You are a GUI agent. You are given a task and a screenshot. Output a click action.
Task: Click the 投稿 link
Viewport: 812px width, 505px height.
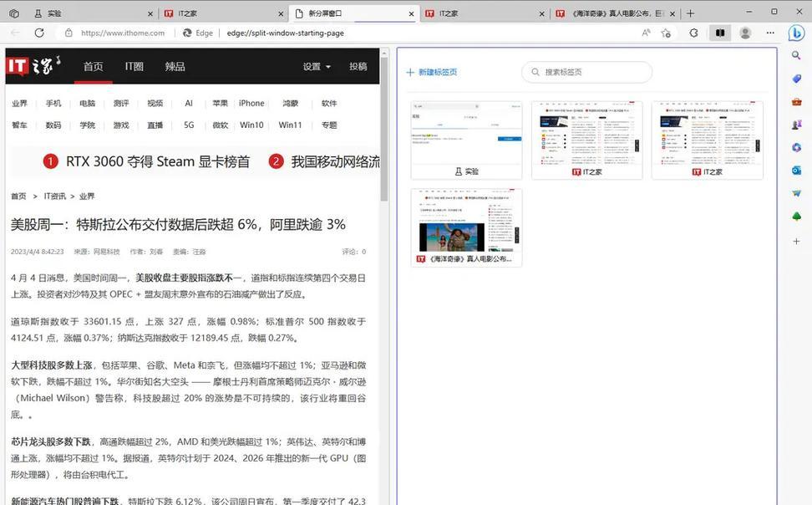[x=358, y=66]
